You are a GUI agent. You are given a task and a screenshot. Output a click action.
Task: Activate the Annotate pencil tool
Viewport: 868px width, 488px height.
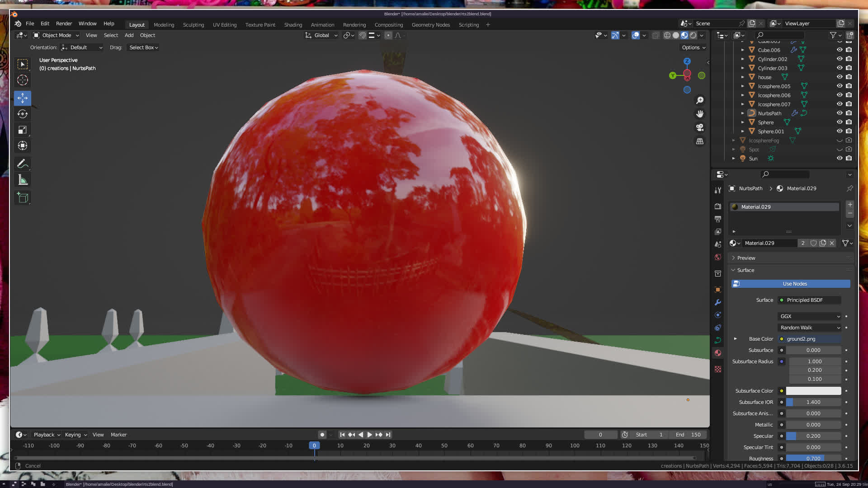tap(23, 164)
